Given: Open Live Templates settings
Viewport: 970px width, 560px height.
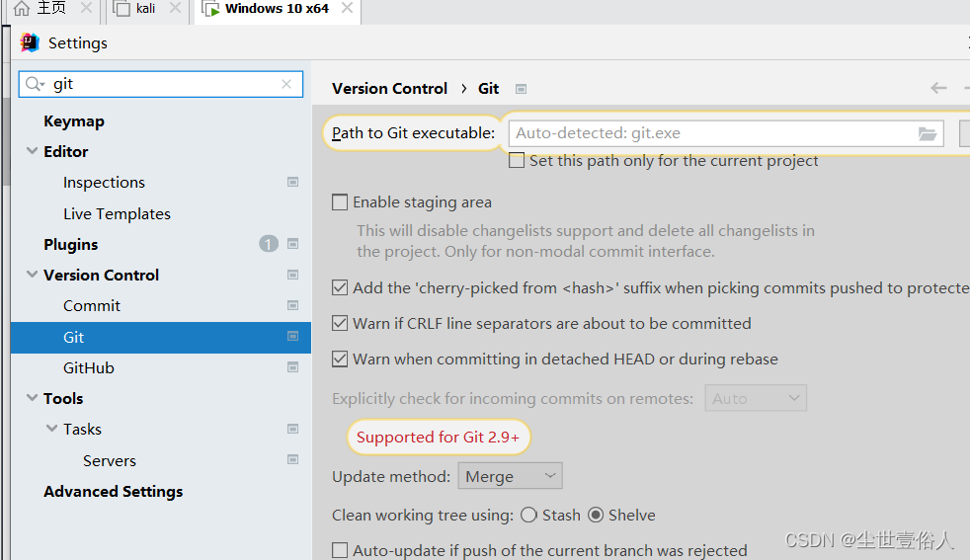Looking at the screenshot, I should [x=117, y=213].
